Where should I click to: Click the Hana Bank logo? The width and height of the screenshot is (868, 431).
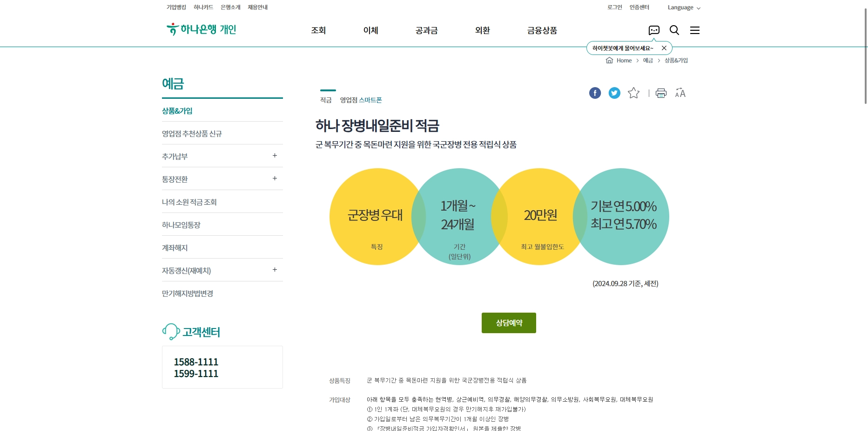[x=201, y=29]
